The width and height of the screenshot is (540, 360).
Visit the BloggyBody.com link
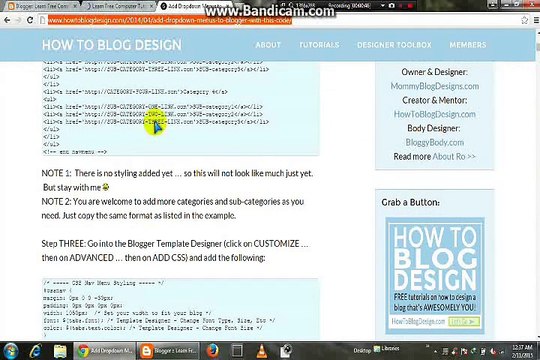point(435,142)
